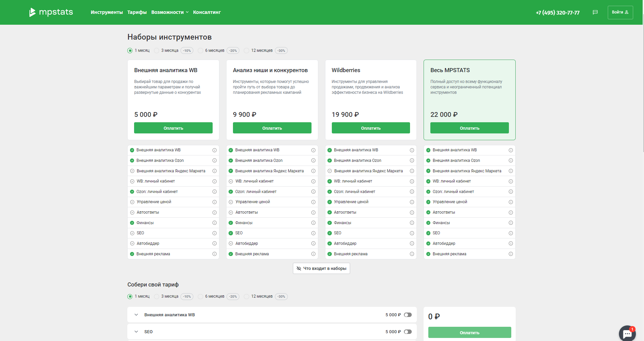Pay for the Wildberries plan
The width and height of the screenshot is (644, 341).
371,128
